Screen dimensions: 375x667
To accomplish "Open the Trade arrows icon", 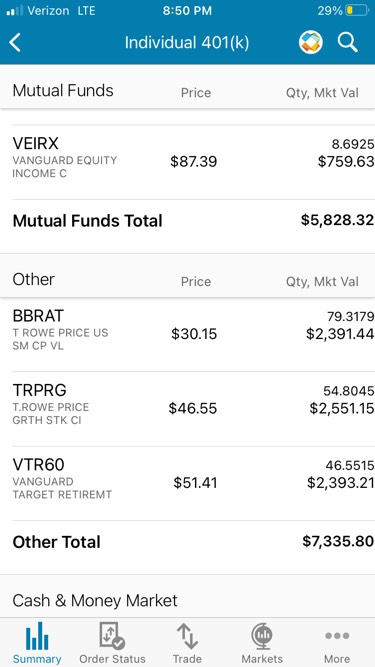I will (x=187, y=636).
